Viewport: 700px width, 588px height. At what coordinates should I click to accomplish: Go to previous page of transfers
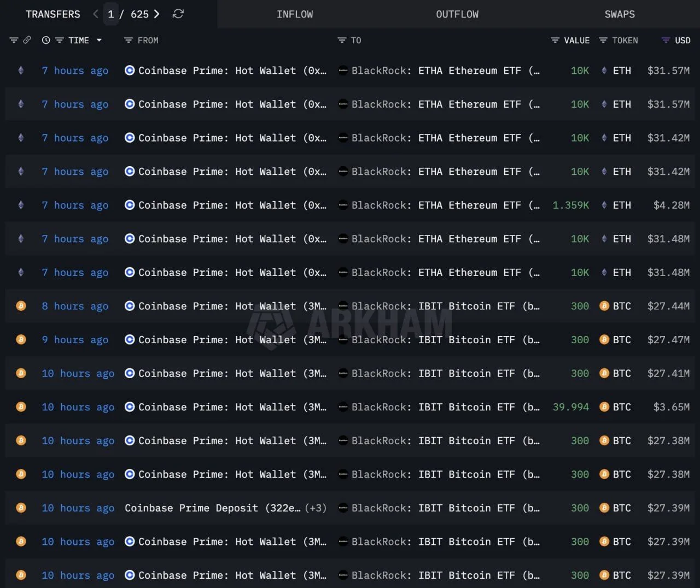point(96,14)
